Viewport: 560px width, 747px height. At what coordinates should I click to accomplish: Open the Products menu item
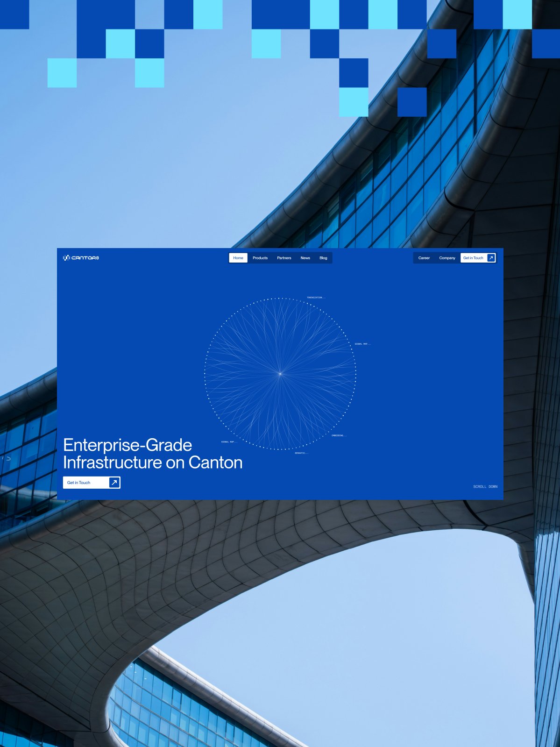click(260, 258)
